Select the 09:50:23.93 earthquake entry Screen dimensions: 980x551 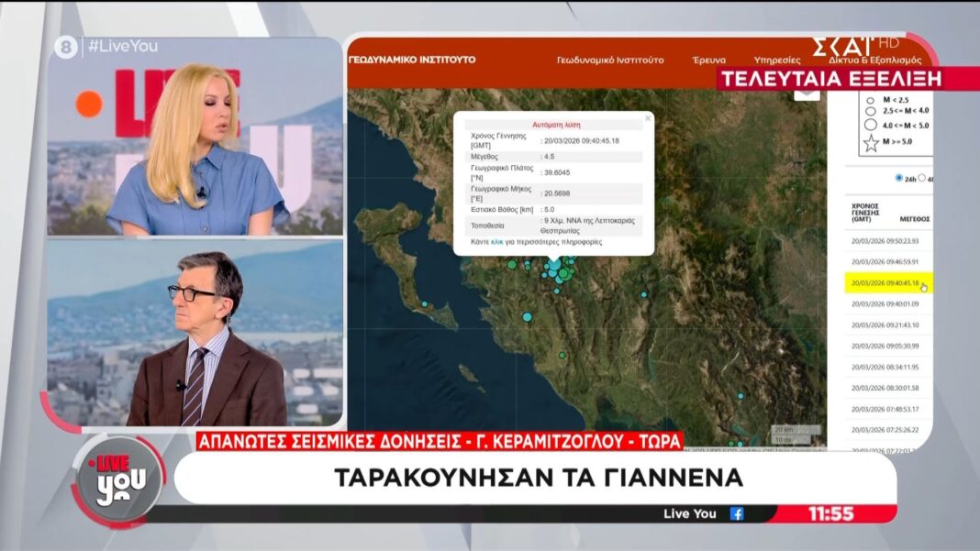[885, 240]
